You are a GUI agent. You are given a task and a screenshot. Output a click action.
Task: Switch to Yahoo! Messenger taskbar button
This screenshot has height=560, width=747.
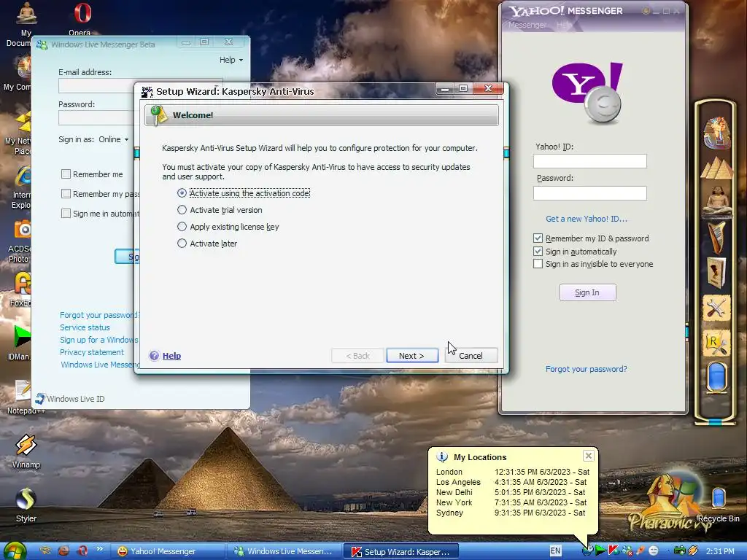click(x=166, y=551)
